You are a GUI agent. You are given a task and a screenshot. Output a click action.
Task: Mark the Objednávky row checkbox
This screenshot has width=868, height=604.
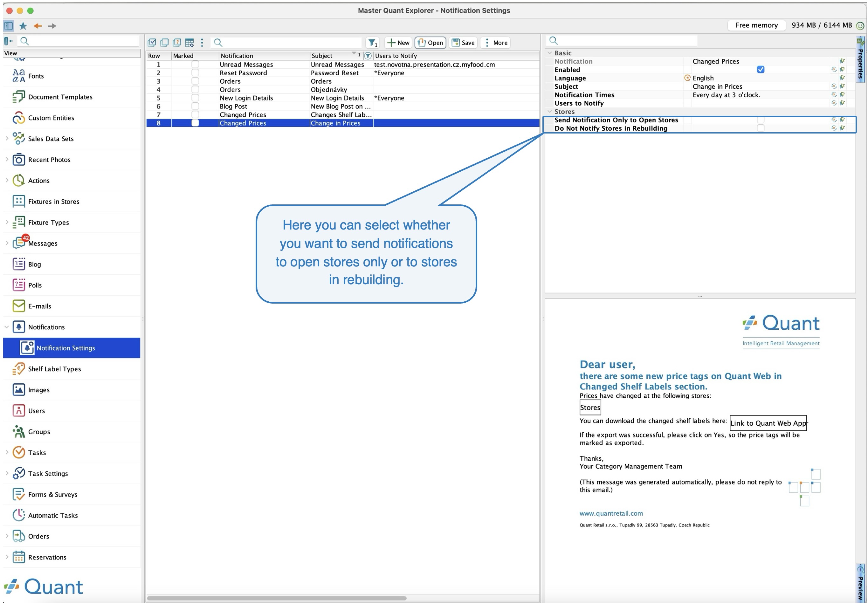pos(195,90)
